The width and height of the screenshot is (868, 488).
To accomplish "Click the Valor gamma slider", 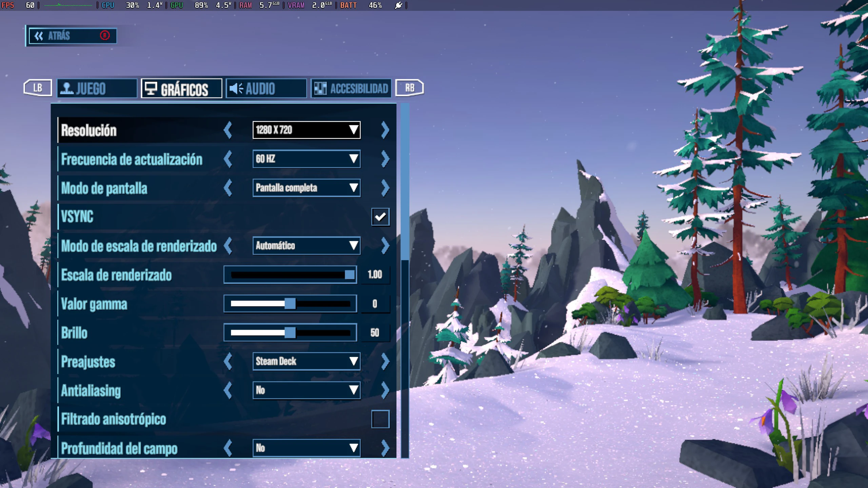I will (290, 304).
